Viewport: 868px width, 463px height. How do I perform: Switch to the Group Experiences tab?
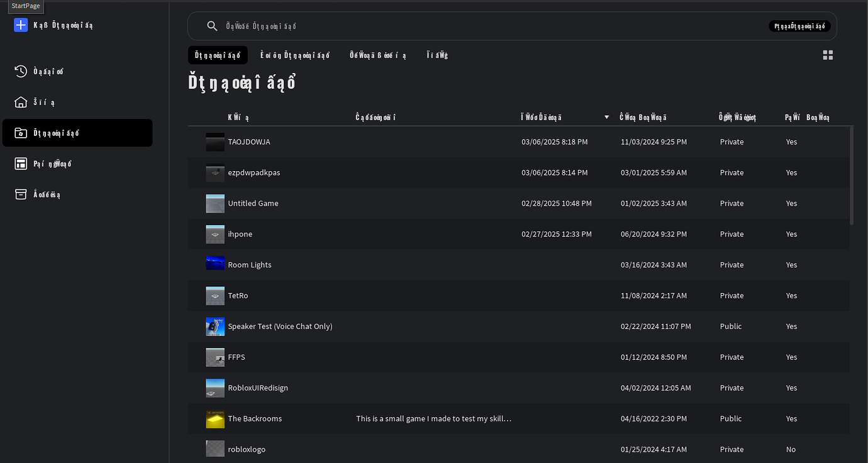[x=295, y=55]
